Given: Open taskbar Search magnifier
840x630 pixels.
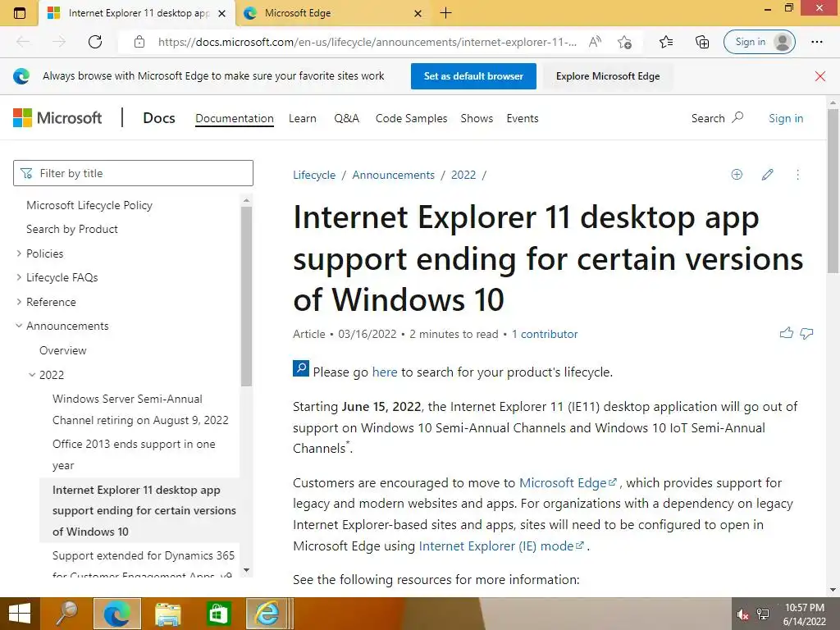Looking at the screenshot, I should 67,614.
